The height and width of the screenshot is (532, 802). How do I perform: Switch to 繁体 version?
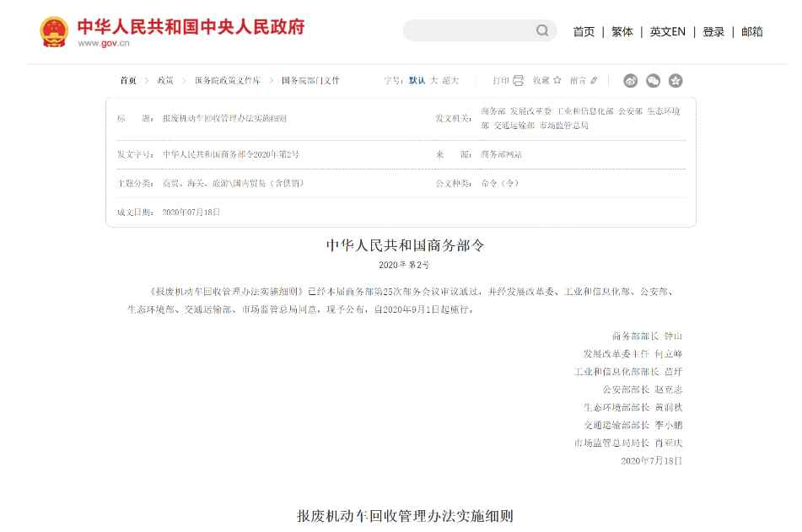click(622, 32)
